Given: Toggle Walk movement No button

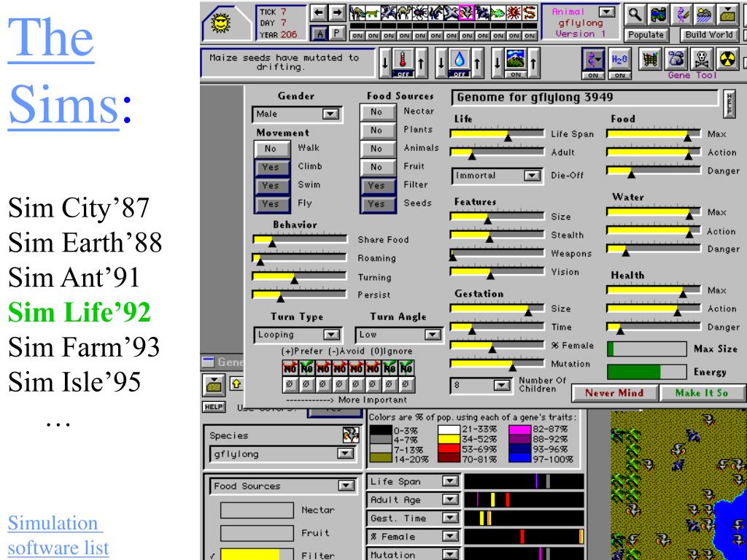Looking at the screenshot, I should tap(271, 149).
